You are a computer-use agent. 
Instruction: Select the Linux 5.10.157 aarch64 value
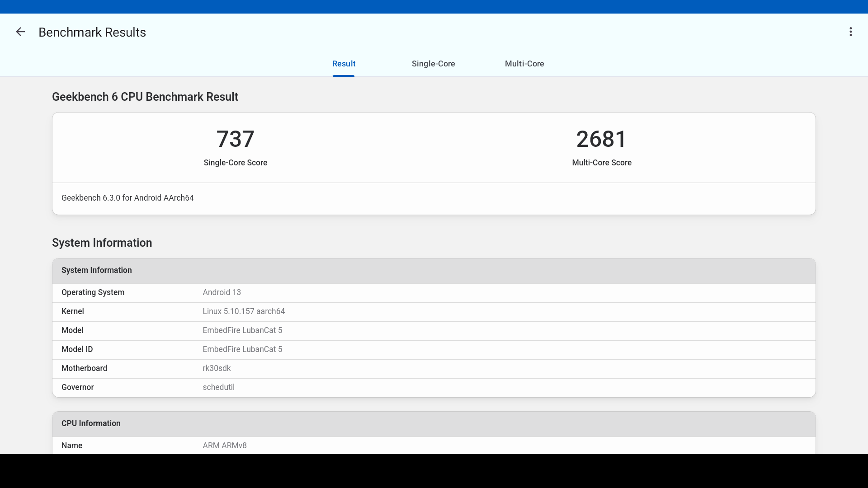244,311
